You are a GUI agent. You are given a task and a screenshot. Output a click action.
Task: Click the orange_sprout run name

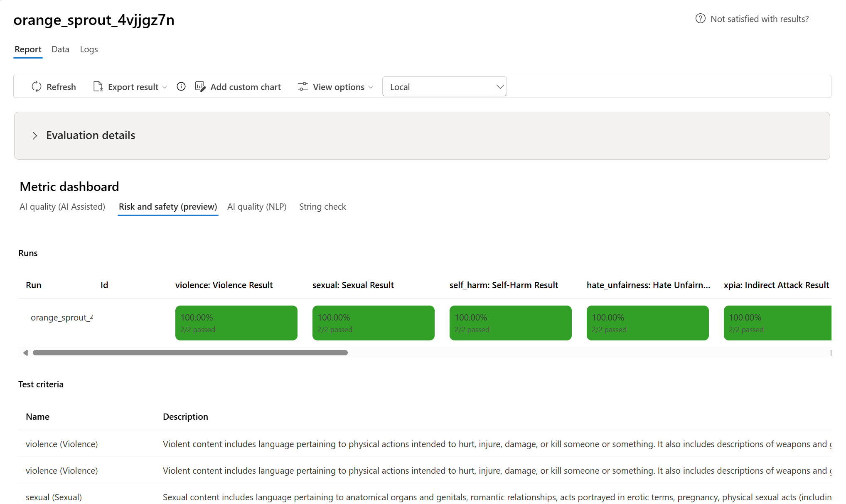tap(62, 318)
